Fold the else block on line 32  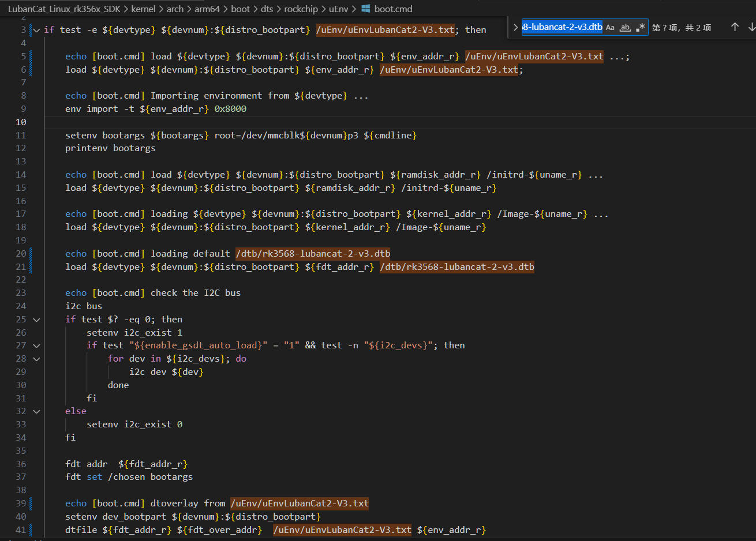tap(37, 411)
